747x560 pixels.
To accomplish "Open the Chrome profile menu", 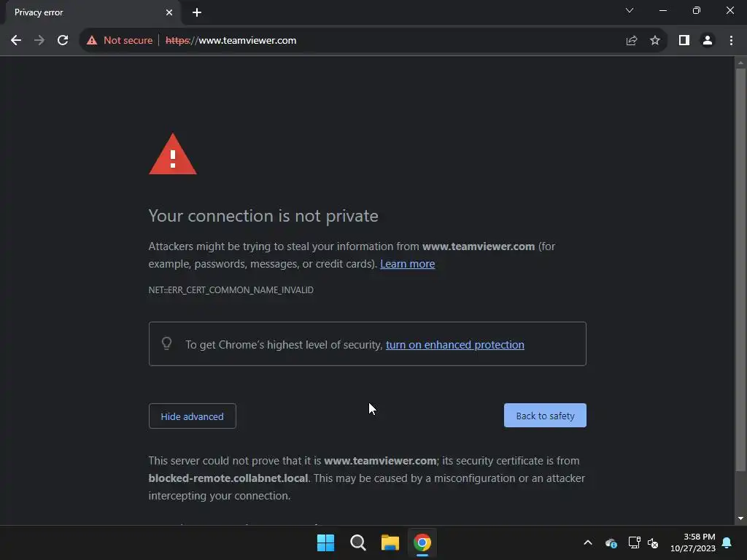I will [x=708, y=41].
